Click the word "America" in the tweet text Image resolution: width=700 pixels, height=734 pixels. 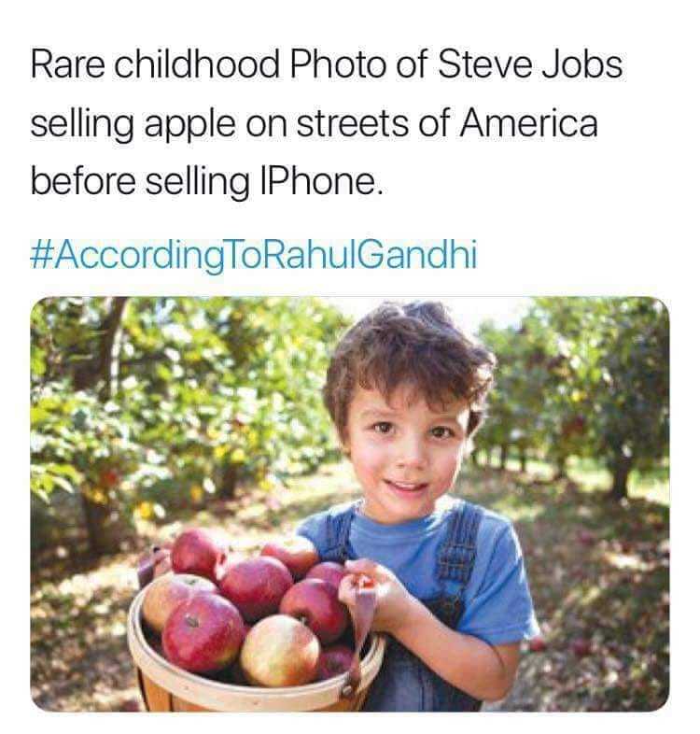click(x=529, y=123)
